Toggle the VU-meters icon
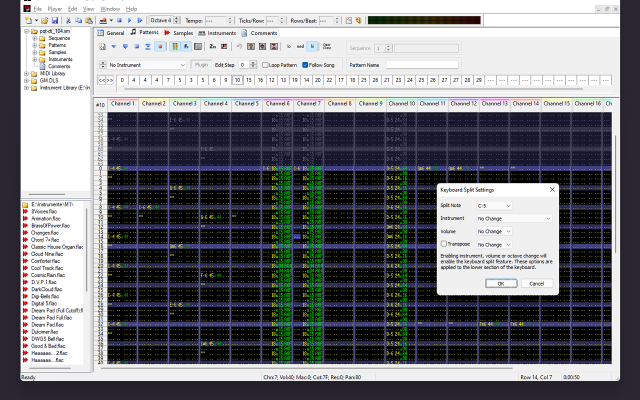 tap(175, 47)
